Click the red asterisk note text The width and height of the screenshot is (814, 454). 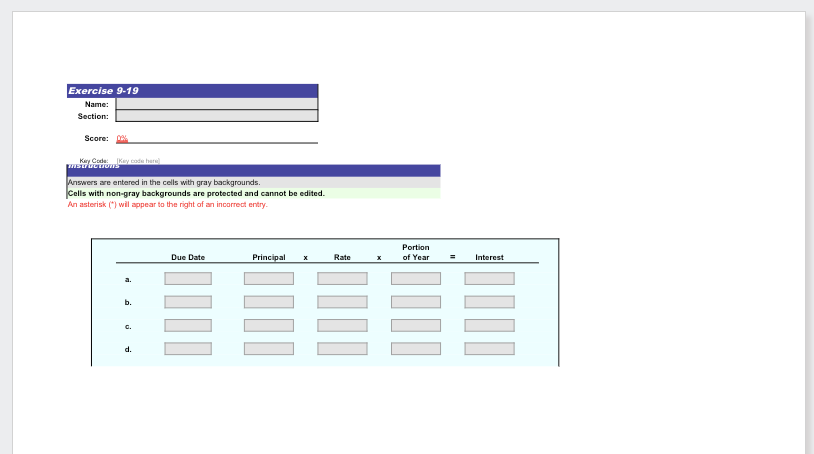(167, 204)
